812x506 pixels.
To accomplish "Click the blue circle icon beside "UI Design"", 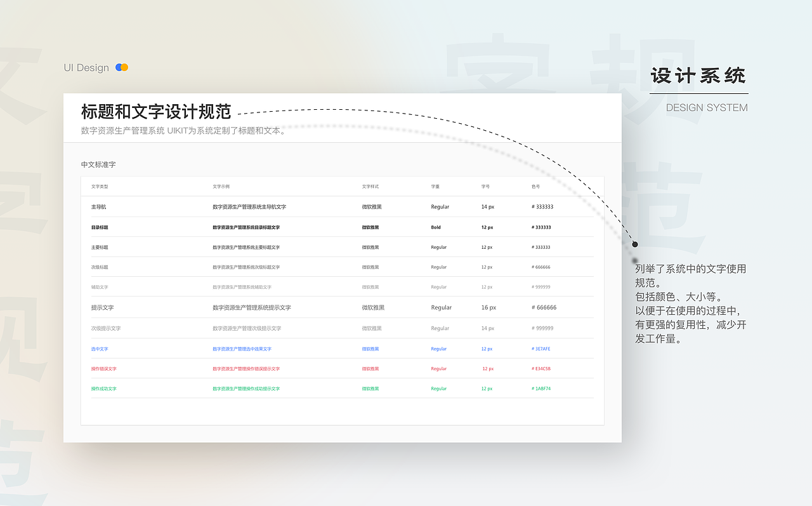I will (x=119, y=67).
